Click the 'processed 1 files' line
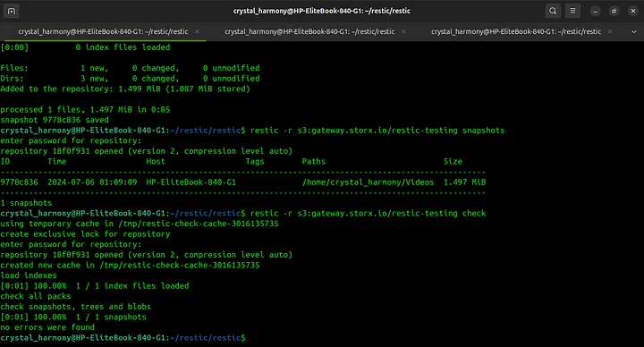 point(86,110)
